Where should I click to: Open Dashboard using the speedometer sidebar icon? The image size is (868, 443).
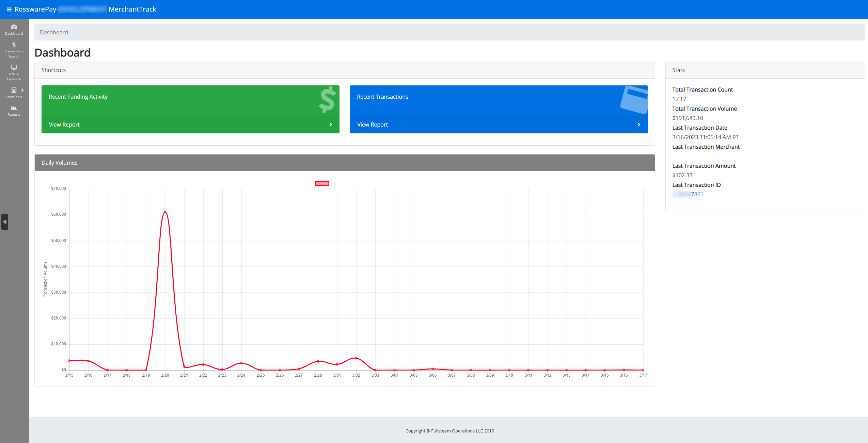click(14, 27)
